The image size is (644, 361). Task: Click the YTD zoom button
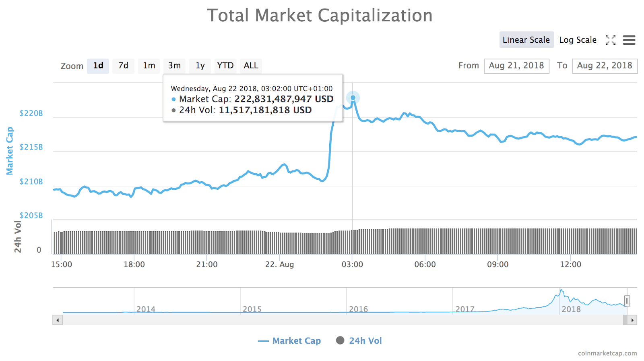[x=225, y=66]
